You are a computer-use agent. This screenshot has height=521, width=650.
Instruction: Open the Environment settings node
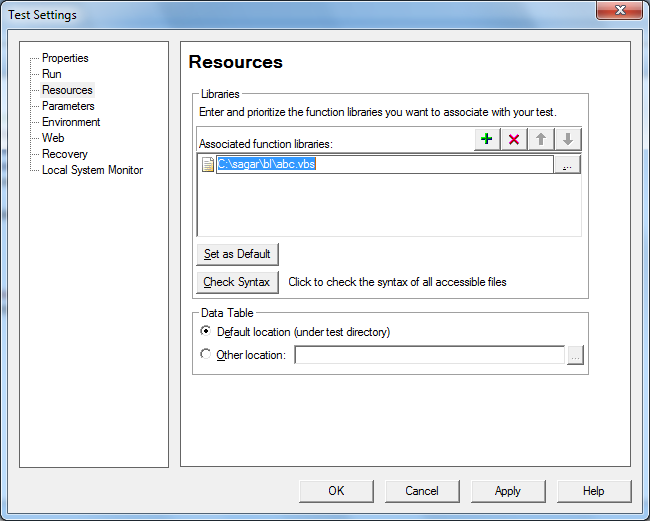click(71, 122)
